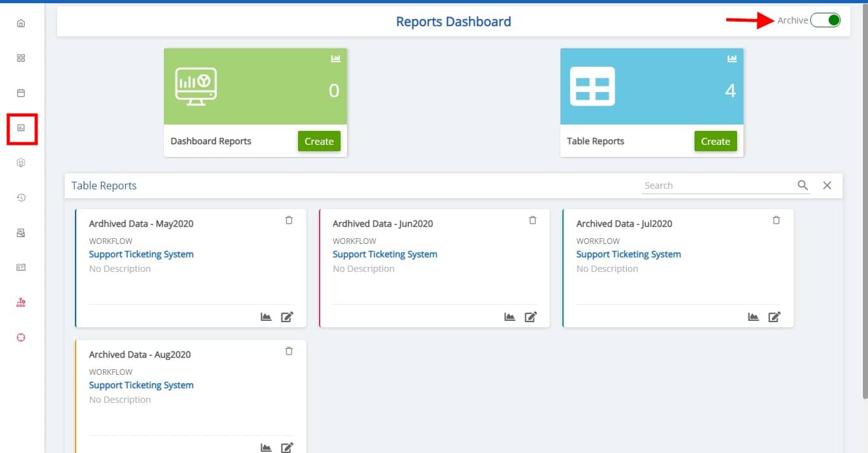Viewport: 868px width, 453px height.
Task: Open the calendar icon in sidebar
Action: coord(21,93)
